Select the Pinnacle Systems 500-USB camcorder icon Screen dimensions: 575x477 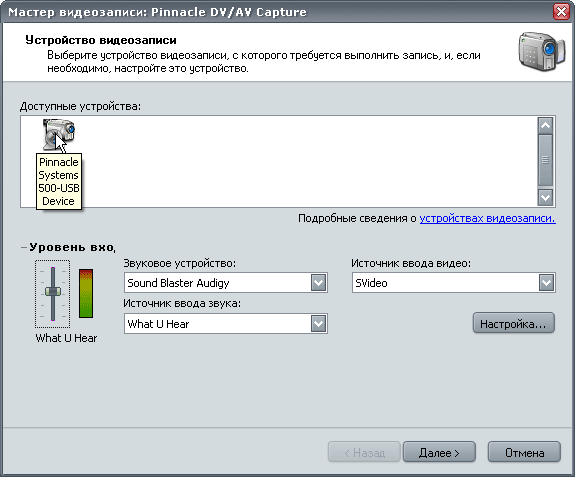coord(59,134)
